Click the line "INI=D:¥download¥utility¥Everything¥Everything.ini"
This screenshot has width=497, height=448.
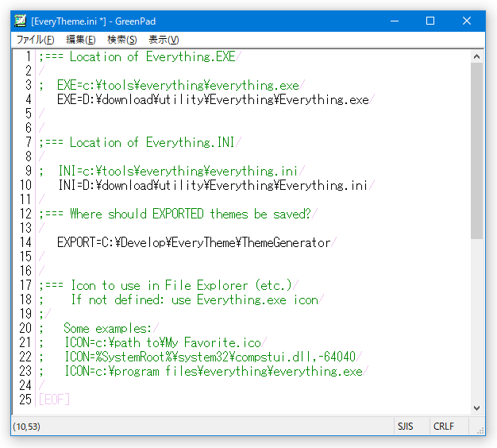click(x=213, y=185)
